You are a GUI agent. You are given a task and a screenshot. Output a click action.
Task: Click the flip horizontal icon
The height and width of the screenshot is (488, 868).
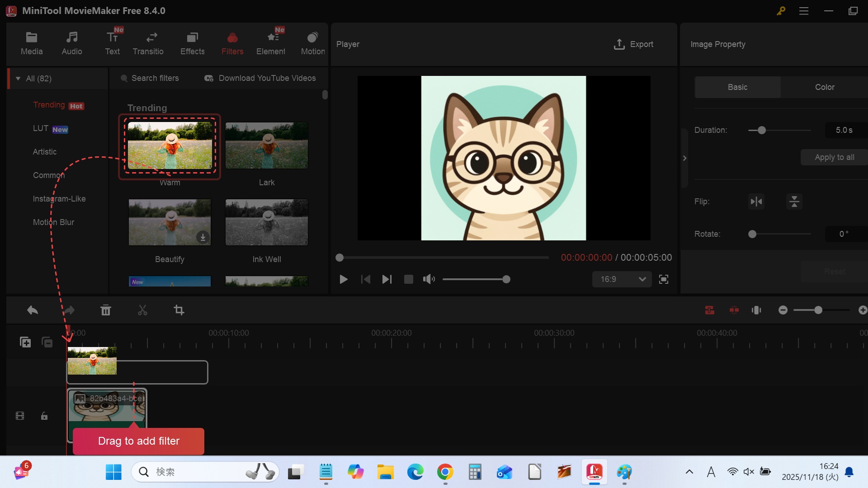pos(756,202)
